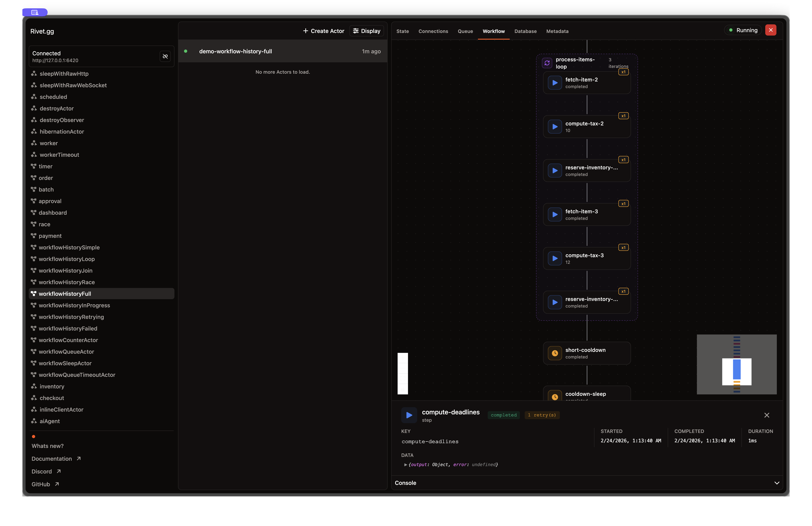Expand the Console panel with its chevron

pos(777,483)
